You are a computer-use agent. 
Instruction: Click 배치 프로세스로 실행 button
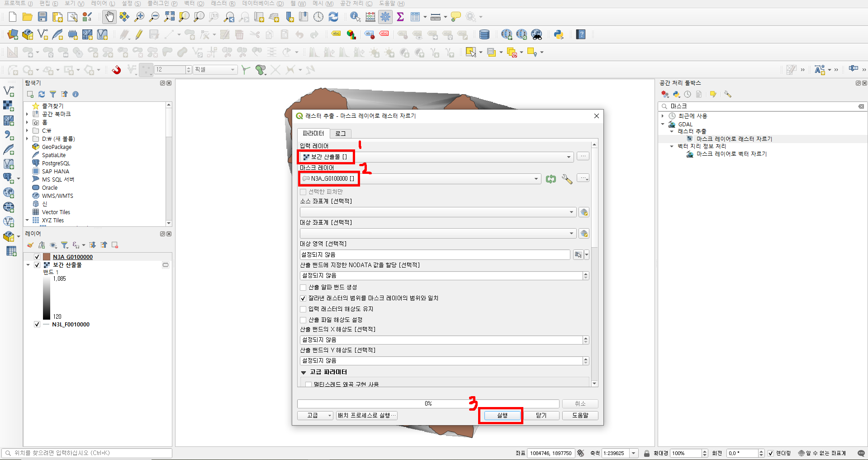click(x=366, y=416)
